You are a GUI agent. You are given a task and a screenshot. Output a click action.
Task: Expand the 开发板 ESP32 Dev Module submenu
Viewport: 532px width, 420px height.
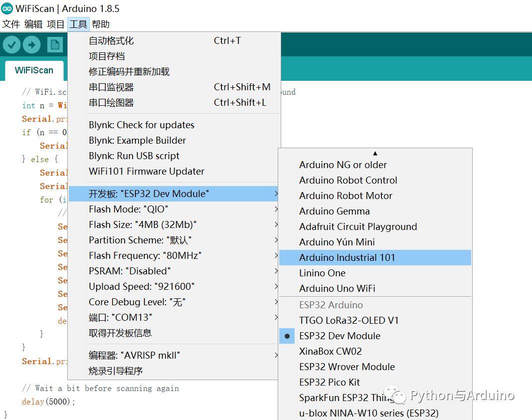point(174,194)
